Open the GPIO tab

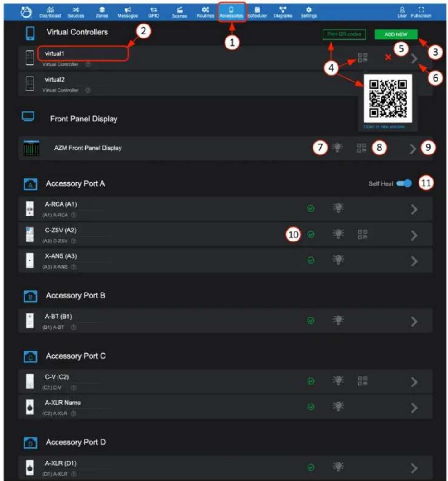(154, 12)
